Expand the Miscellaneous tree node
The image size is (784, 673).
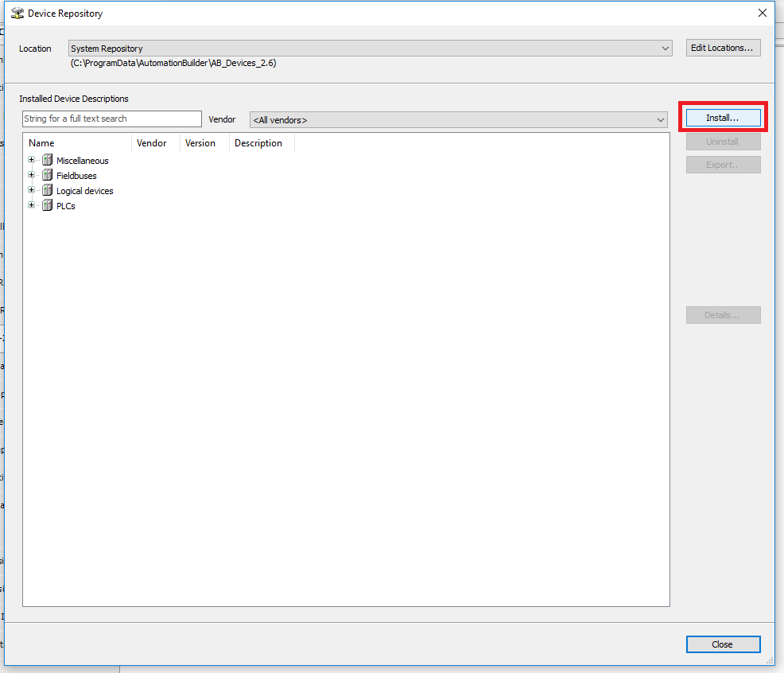[32, 160]
